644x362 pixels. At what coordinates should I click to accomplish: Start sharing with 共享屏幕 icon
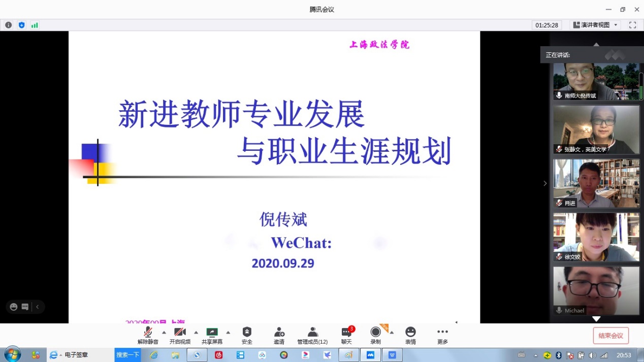[212, 335]
